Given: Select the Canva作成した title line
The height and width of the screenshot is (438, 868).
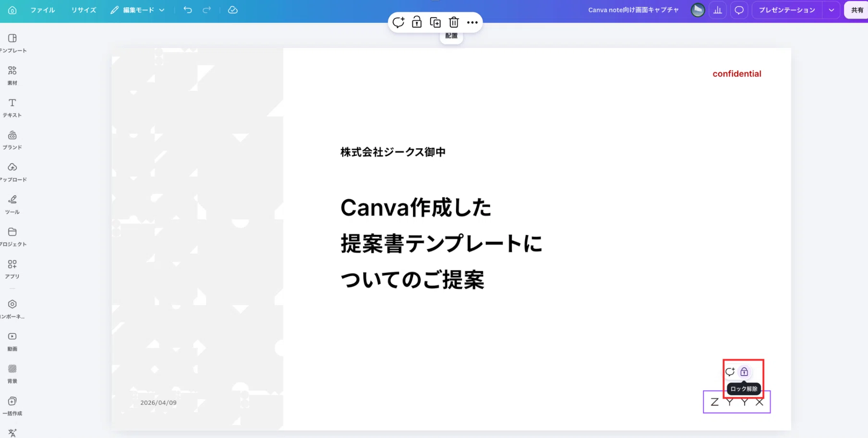Looking at the screenshot, I should [416, 208].
